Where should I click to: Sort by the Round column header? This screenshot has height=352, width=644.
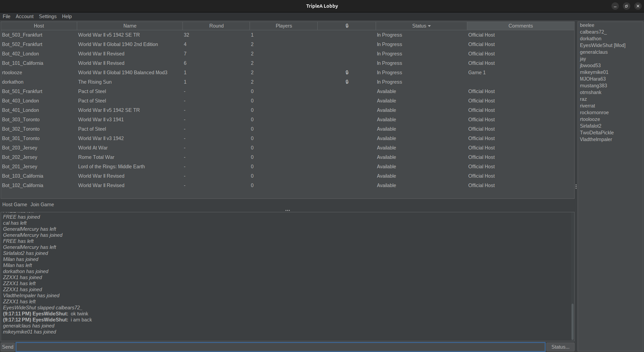coord(216,26)
